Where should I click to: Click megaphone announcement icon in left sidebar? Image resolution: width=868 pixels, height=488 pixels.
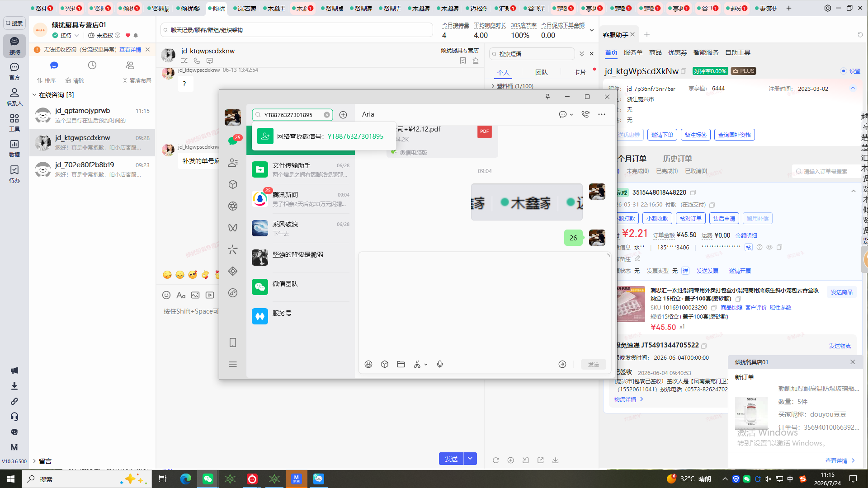tap(14, 371)
